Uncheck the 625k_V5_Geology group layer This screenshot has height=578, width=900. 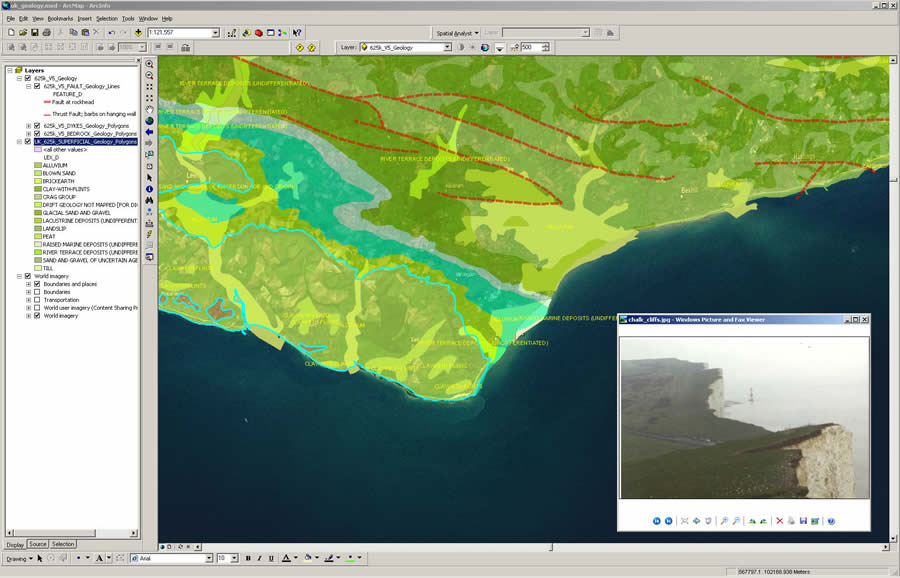[28, 78]
